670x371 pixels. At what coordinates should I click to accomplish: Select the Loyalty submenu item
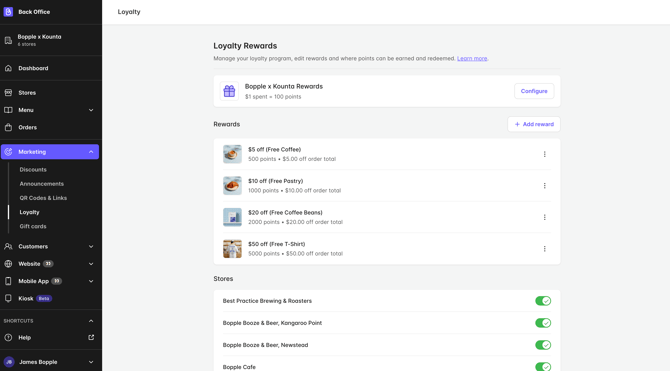tap(29, 212)
